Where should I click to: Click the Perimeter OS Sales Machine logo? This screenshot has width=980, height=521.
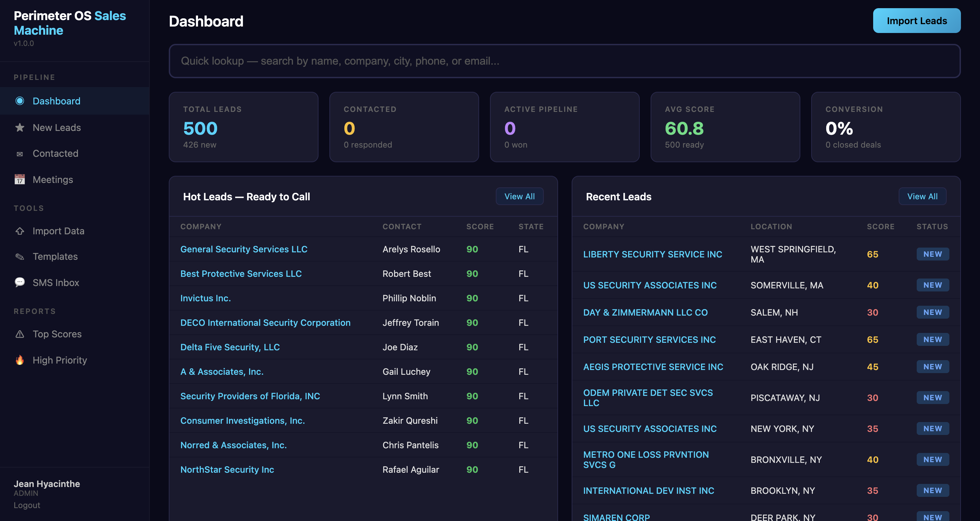pos(70,23)
